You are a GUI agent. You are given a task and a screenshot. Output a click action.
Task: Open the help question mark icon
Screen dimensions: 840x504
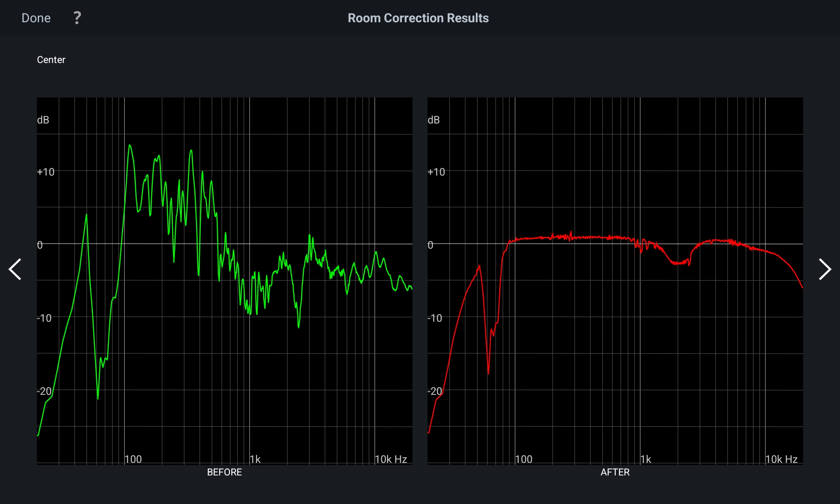pos(77,18)
